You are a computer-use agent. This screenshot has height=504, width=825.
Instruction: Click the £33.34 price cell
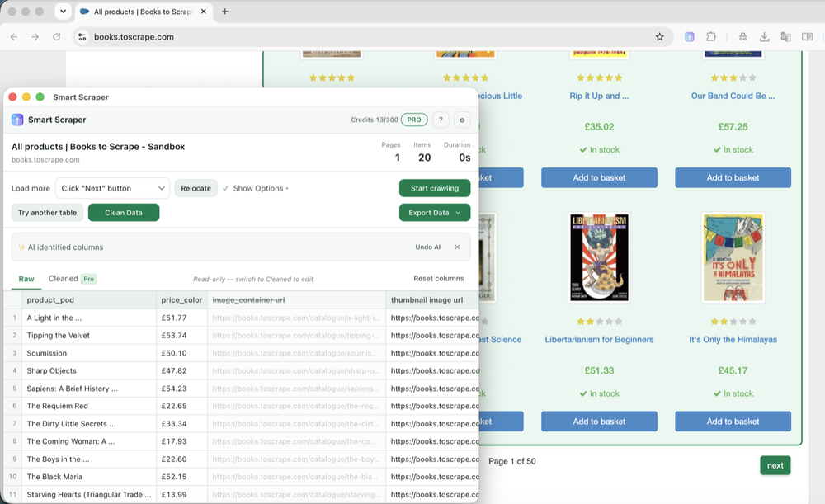181,423
